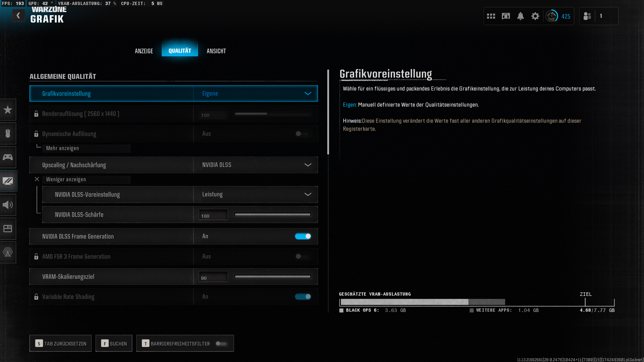Open the mouse settings sidebar icon

[x=8, y=133]
